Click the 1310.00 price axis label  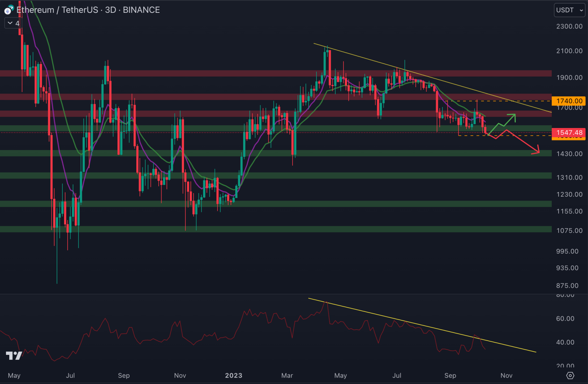pyautogui.click(x=569, y=177)
